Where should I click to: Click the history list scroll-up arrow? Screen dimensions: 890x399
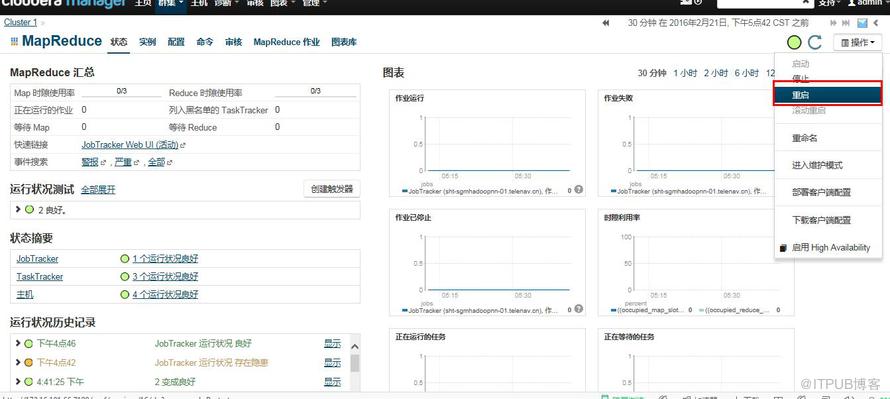[355, 346]
